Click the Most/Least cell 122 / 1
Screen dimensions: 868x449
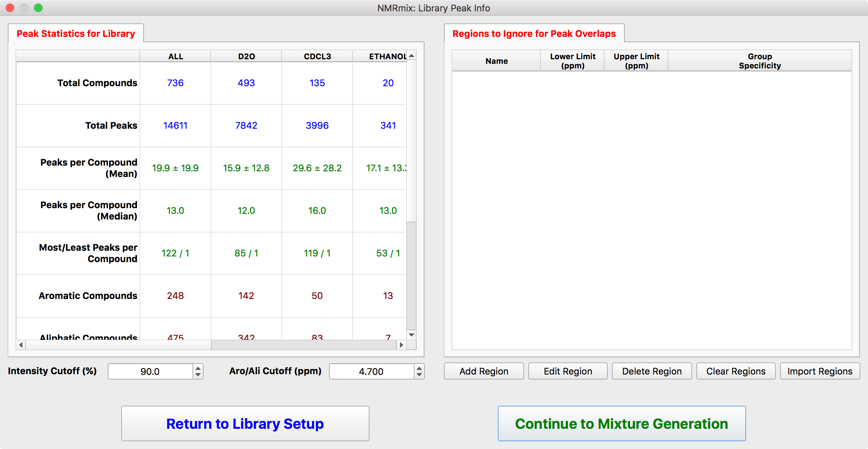(x=176, y=253)
